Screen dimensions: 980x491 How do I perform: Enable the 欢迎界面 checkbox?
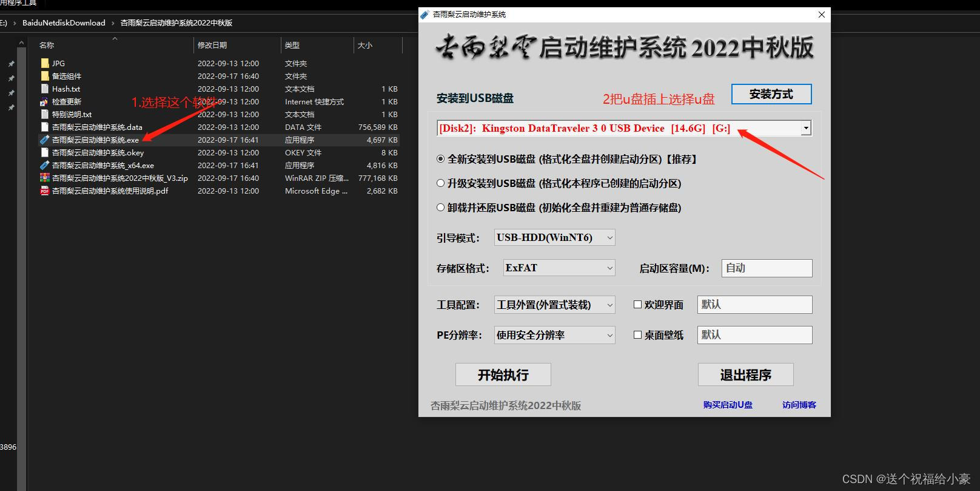[637, 305]
